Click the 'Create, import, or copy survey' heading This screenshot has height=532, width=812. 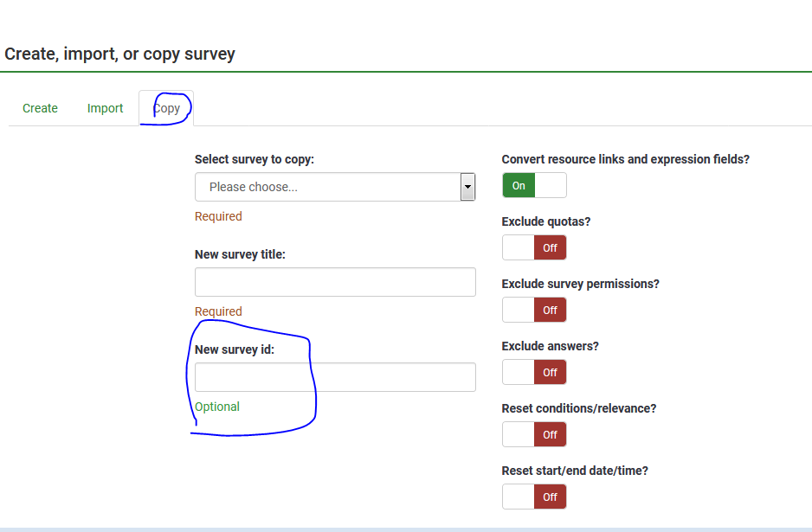tap(119, 54)
